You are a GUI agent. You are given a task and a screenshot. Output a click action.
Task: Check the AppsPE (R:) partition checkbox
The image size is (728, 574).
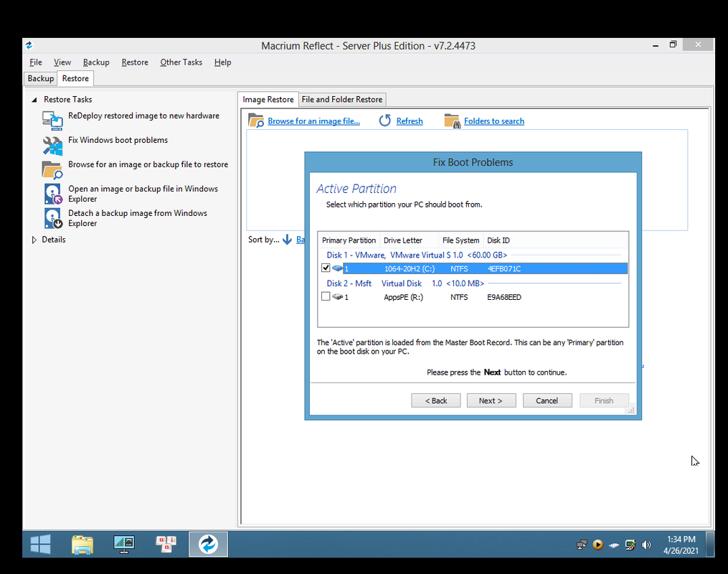[326, 296]
